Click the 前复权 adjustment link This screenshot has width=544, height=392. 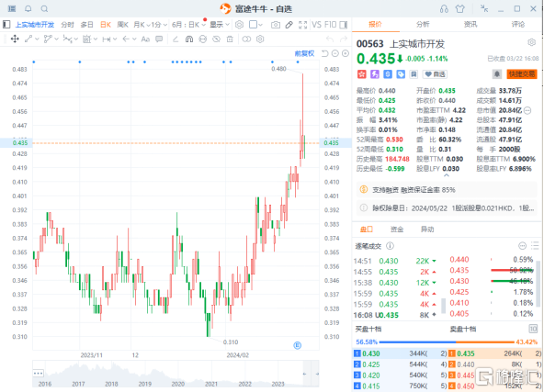pos(304,53)
